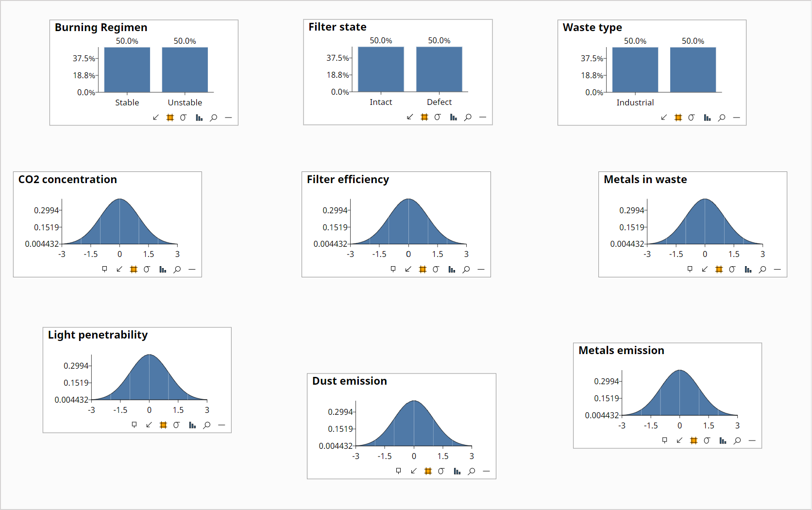
Task: Toggle the orange grid icon on Dust emission
Action: coord(428,471)
